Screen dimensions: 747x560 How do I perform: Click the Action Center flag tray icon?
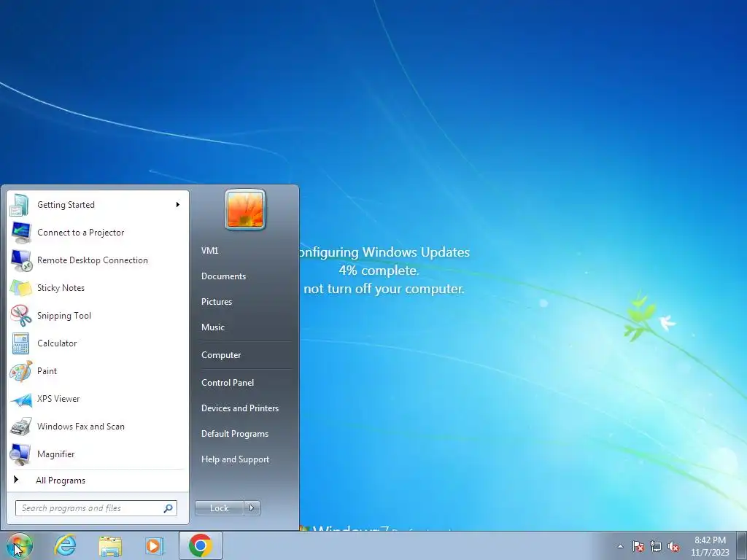coord(638,547)
